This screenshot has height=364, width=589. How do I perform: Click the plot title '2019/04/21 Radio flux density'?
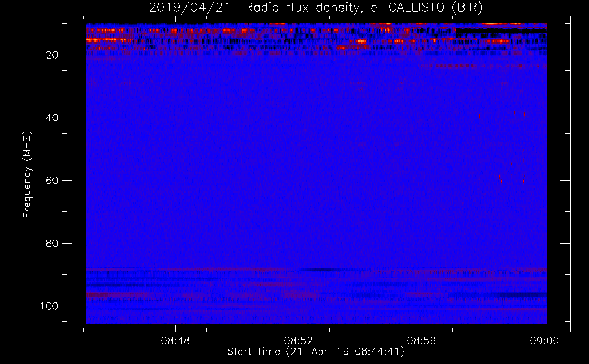click(316, 8)
